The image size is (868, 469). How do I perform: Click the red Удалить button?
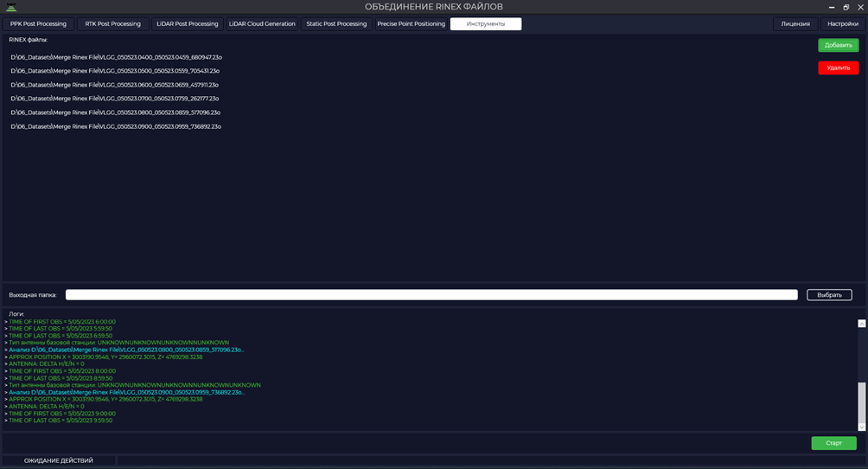[838, 67]
